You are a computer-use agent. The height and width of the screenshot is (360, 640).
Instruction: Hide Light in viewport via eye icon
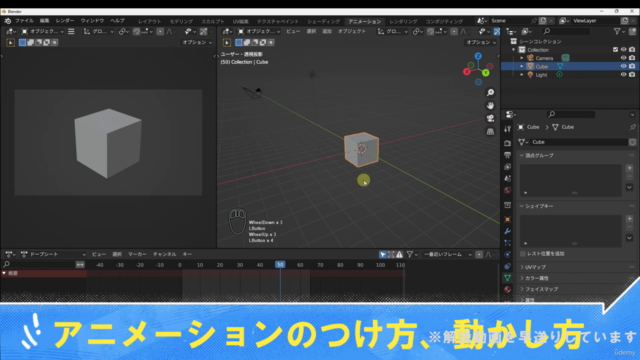click(623, 75)
